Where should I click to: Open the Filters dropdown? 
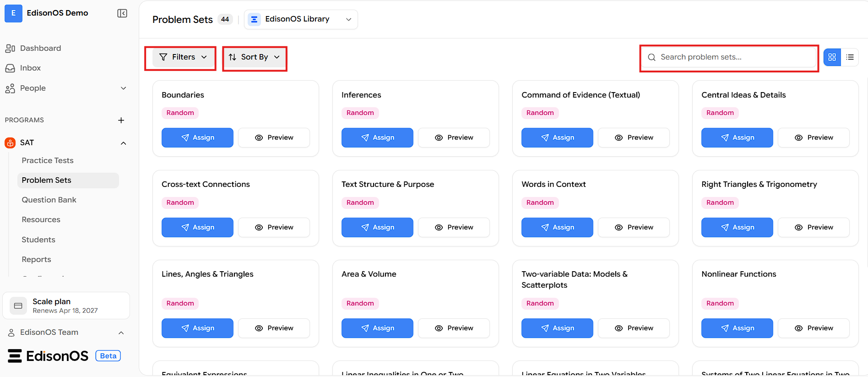pyautogui.click(x=183, y=57)
